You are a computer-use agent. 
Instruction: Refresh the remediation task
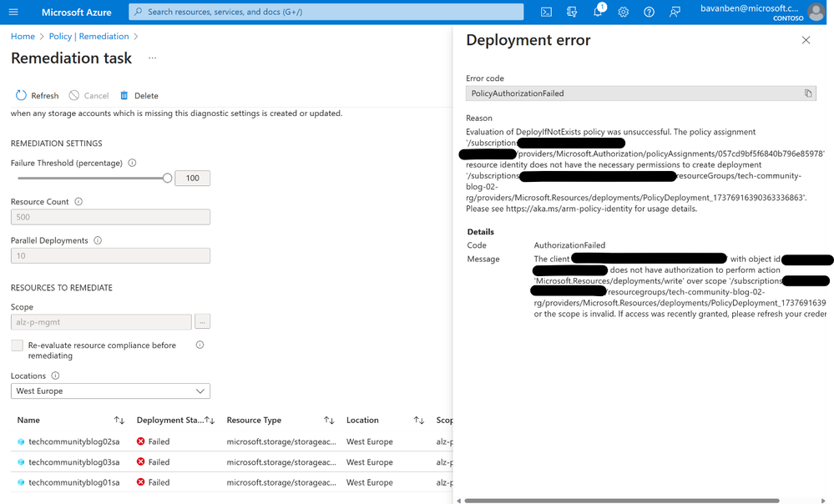coord(37,96)
